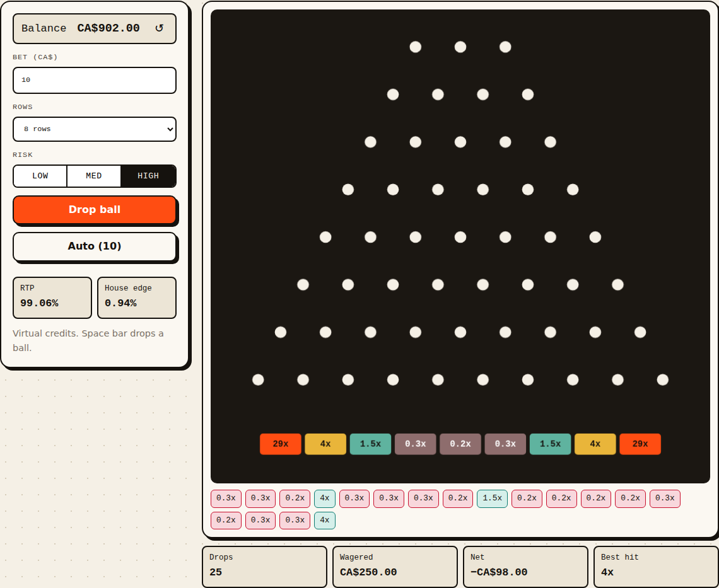Image resolution: width=719 pixels, height=588 pixels.
Task: Reset balance with the refresh arrow icon
Action: click(159, 28)
